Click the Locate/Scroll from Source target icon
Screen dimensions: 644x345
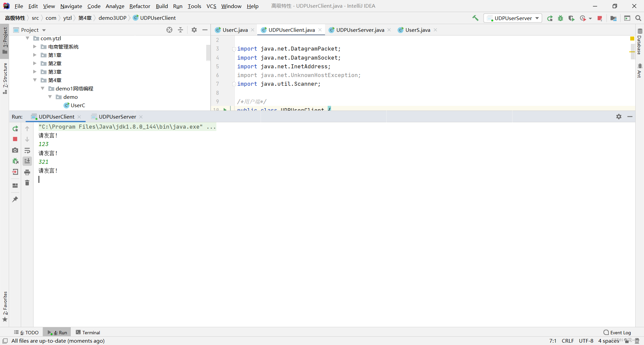pos(169,30)
